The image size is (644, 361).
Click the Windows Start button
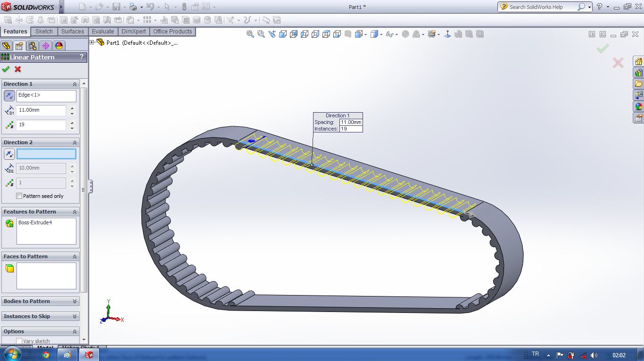click(12, 354)
